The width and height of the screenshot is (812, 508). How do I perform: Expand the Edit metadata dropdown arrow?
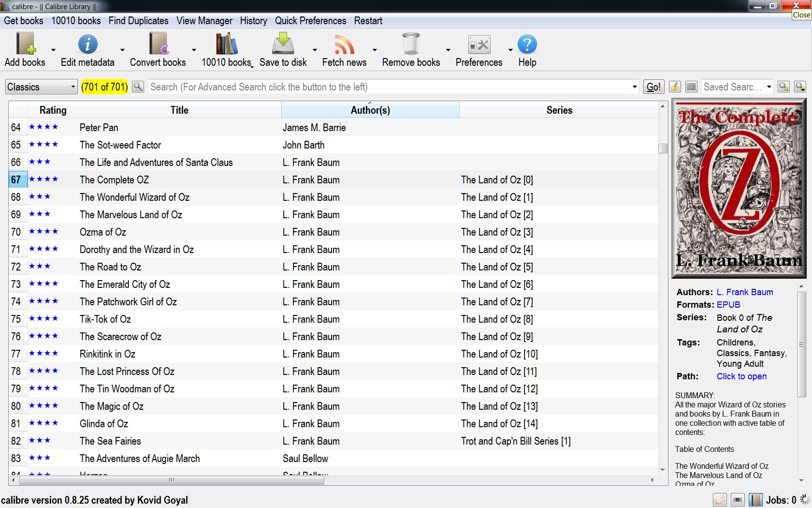[x=122, y=50]
